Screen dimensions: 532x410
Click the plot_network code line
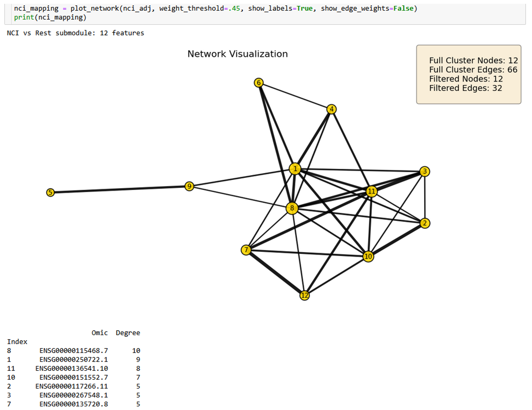(x=216, y=8)
